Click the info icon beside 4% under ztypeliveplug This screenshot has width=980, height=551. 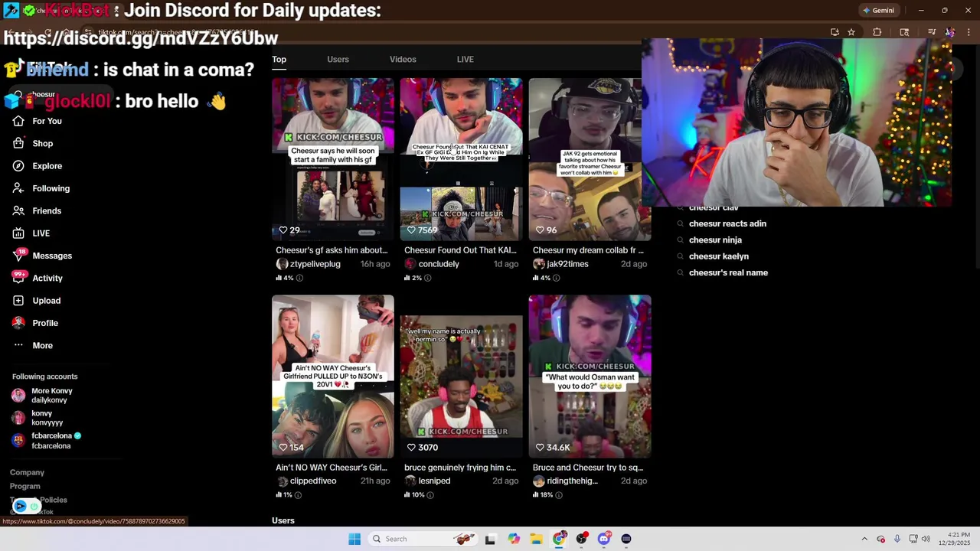tap(299, 278)
